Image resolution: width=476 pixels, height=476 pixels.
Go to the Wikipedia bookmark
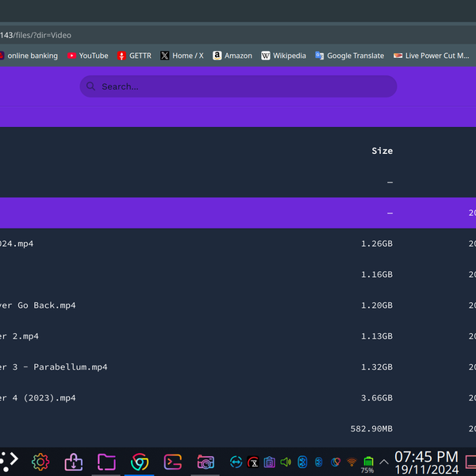coord(282,56)
